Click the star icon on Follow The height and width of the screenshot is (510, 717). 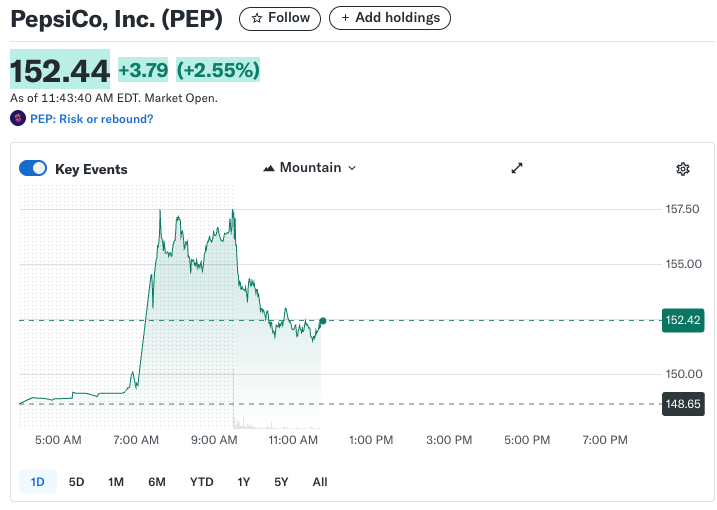(257, 18)
